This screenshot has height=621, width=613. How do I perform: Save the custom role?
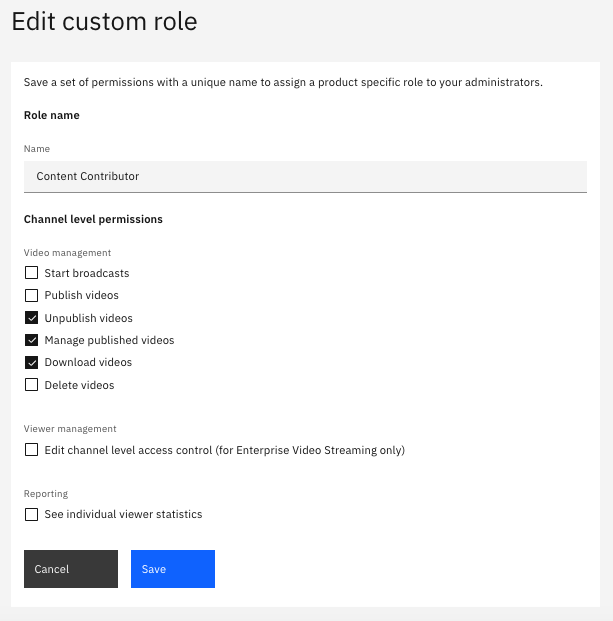[x=173, y=569]
